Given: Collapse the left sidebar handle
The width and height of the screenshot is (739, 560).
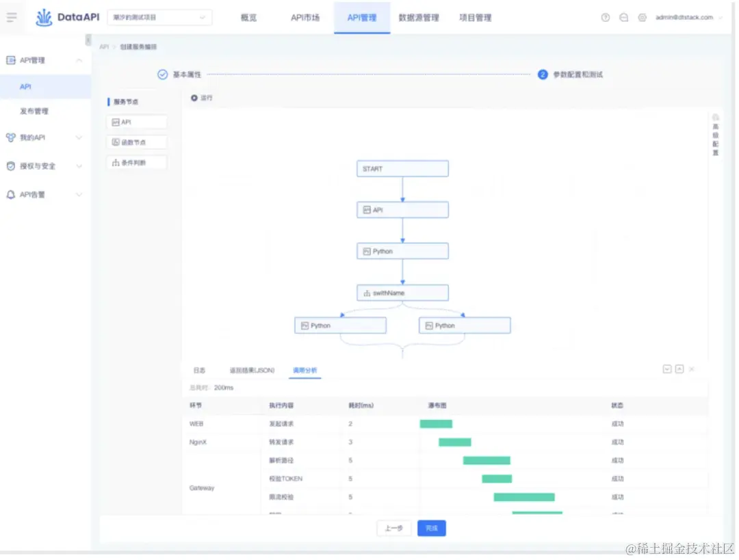Looking at the screenshot, I should [88, 40].
